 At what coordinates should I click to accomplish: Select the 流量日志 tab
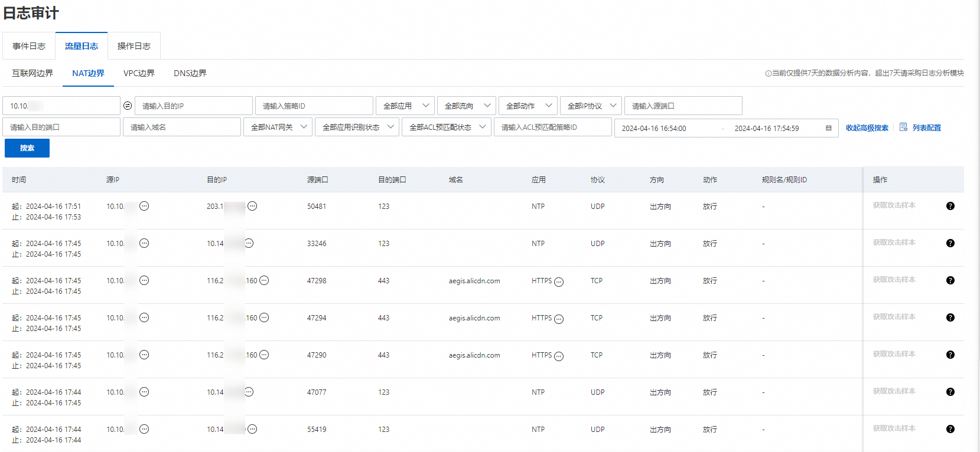tap(82, 46)
